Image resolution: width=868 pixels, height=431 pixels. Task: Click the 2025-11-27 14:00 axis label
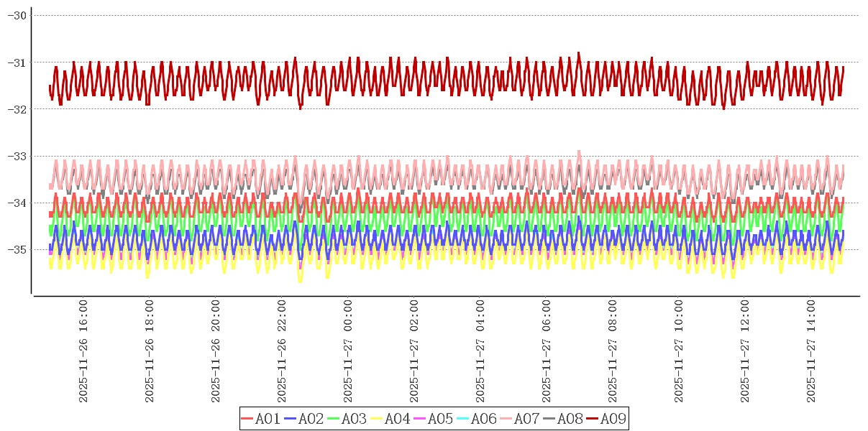(x=810, y=352)
